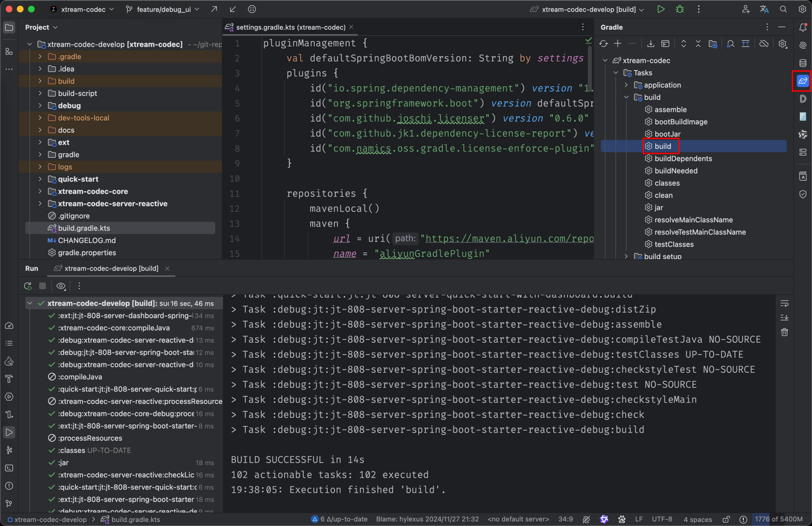The image size is (812, 526).
Task: Select the Gradle clean task
Action: pyautogui.click(x=663, y=196)
